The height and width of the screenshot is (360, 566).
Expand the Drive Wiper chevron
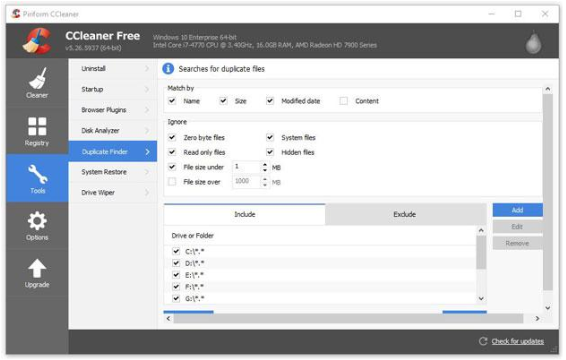[147, 192]
